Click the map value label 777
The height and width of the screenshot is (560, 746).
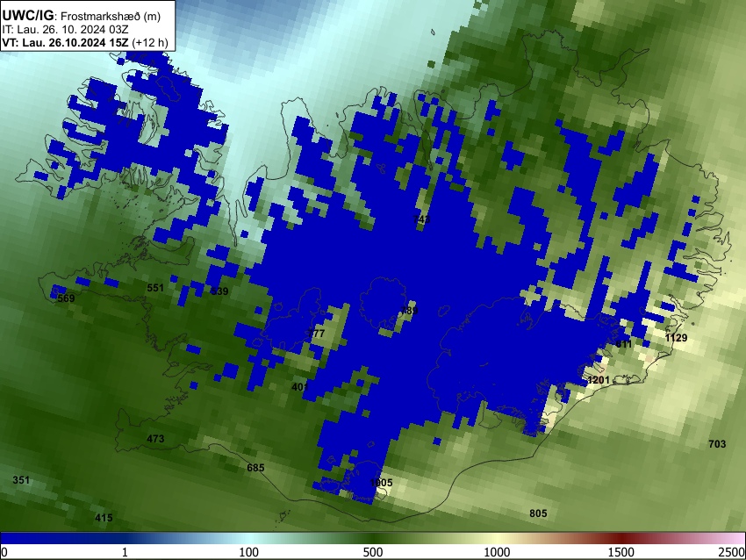(316, 333)
